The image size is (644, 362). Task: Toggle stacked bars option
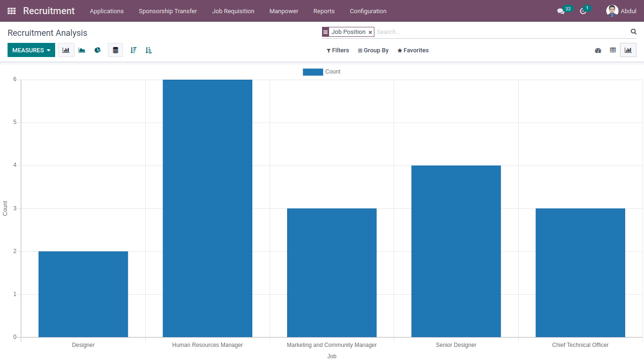click(116, 50)
